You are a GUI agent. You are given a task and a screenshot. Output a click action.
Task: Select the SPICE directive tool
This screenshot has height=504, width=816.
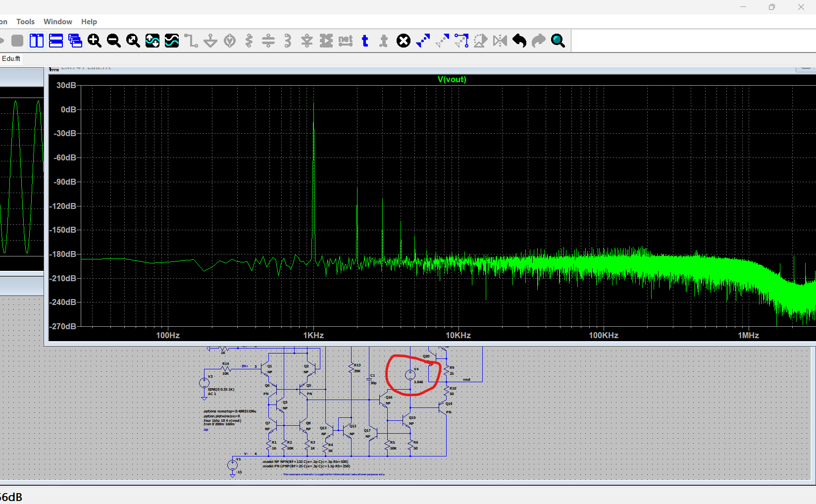pos(384,41)
